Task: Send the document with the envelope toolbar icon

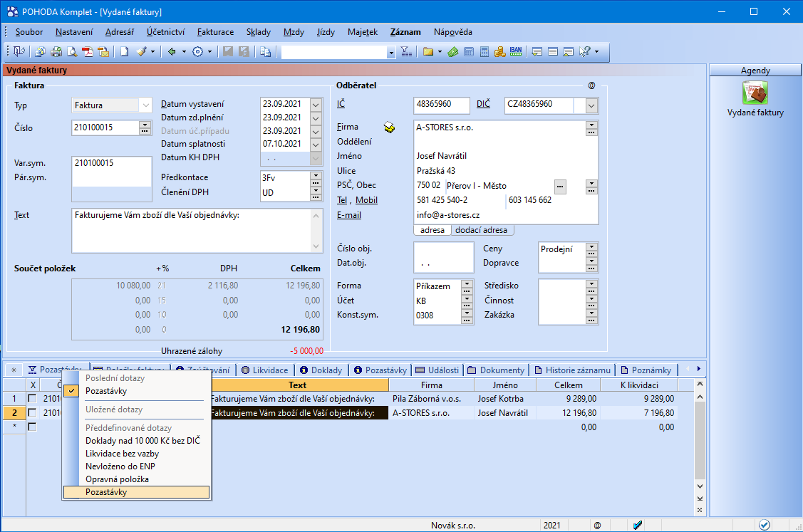Action: tap(104, 51)
